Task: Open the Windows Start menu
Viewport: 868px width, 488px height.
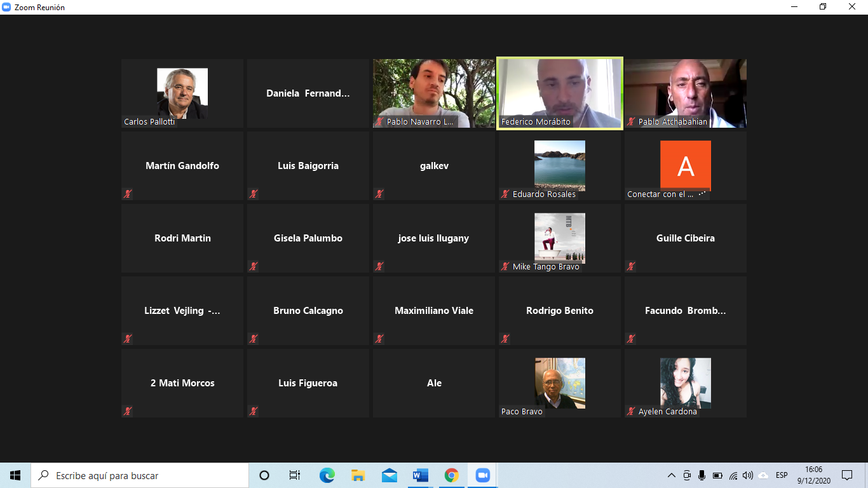Action: pyautogui.click(x=15, y=475)
